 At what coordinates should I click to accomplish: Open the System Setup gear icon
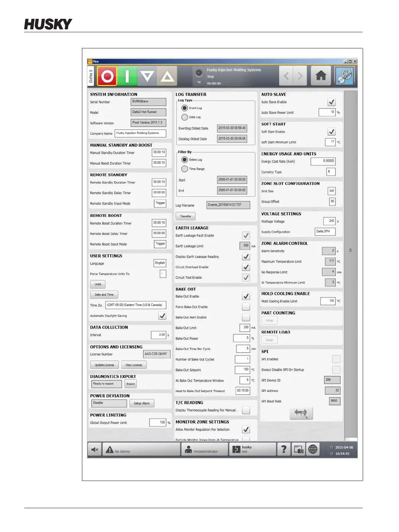[345, 76]
